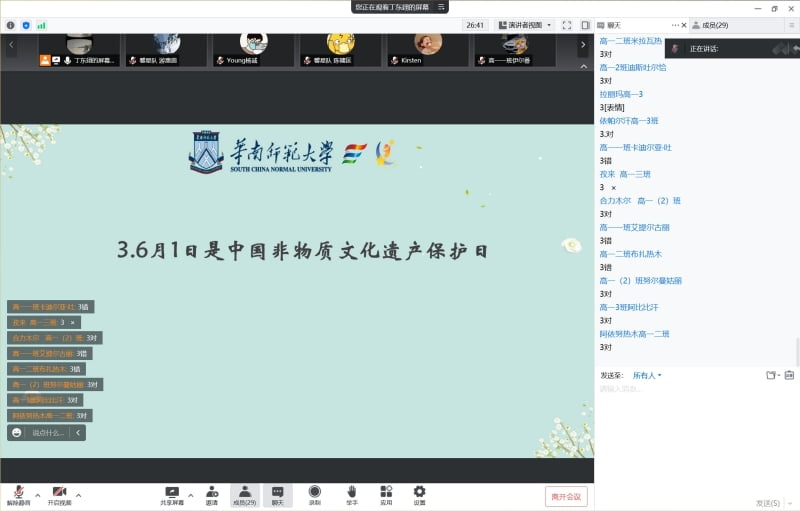Open speaker view (演讲者视图) dropdown
800x511 pixels.
pos(526,25)
